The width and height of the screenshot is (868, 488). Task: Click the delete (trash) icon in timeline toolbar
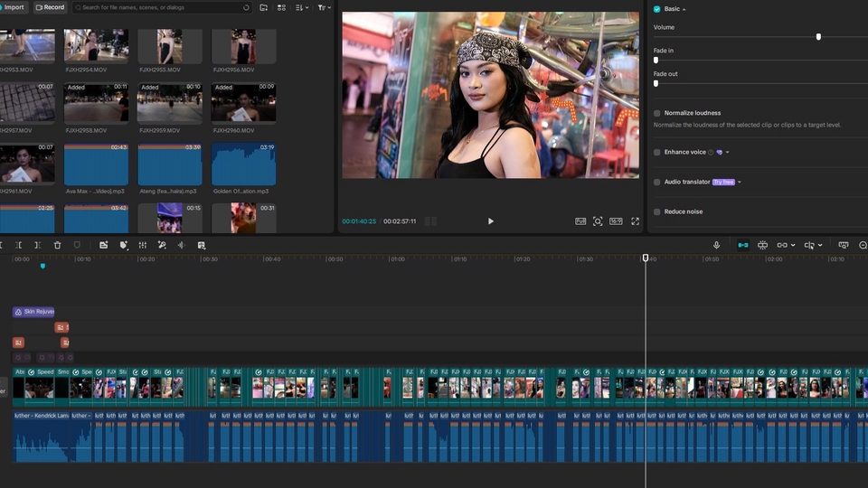tap(57, 245)
